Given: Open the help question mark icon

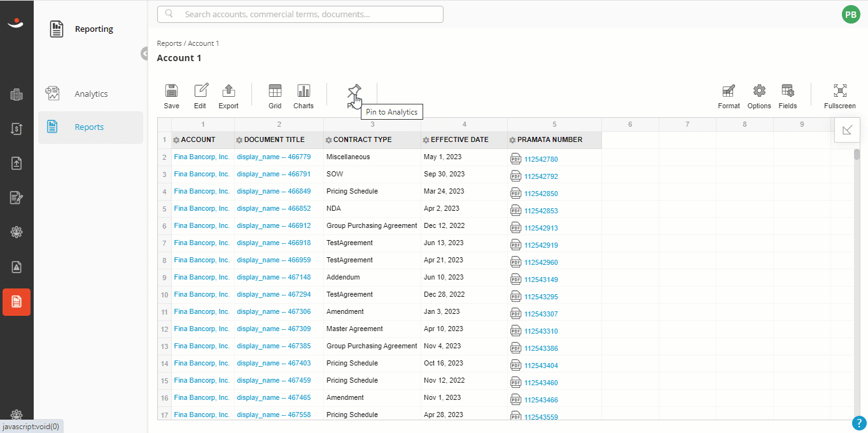Looking at the screenshot, I should [859, 423].
